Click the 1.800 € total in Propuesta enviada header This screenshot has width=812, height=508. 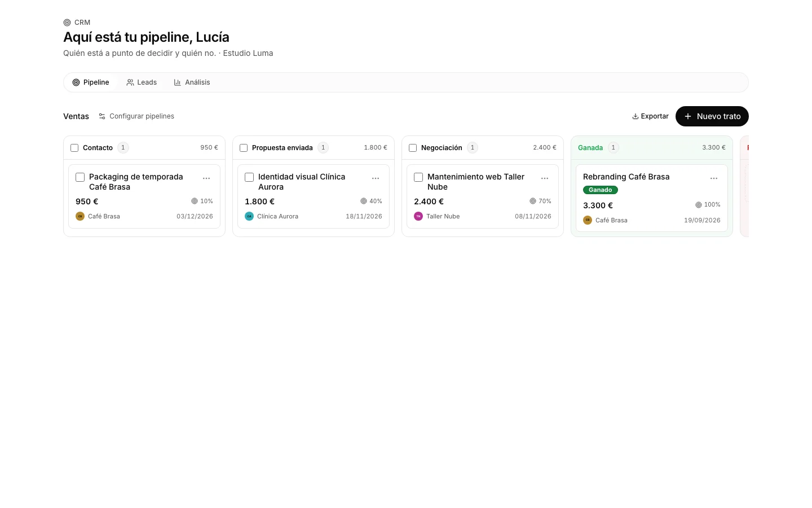pos(376,148)
